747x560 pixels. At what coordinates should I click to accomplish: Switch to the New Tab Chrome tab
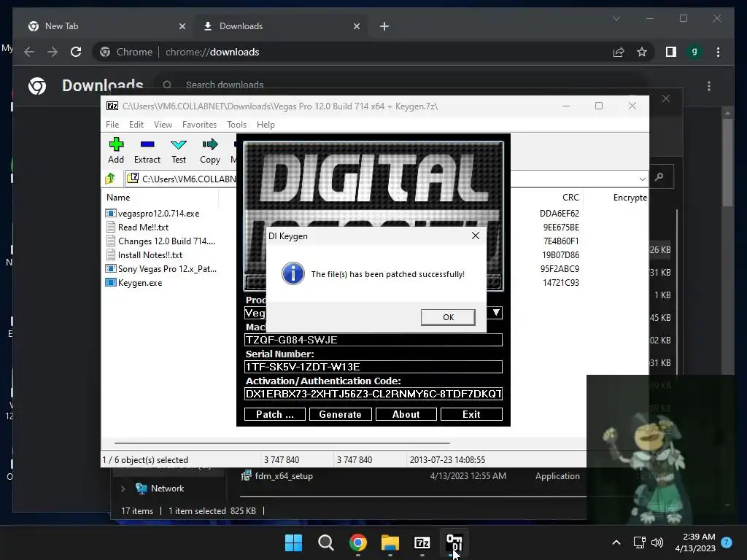105,26
